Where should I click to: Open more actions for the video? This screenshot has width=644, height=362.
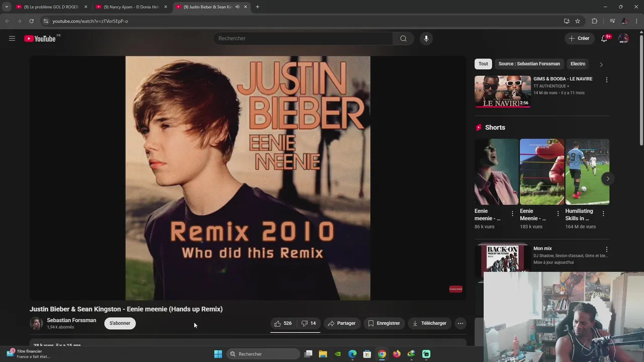460,323
